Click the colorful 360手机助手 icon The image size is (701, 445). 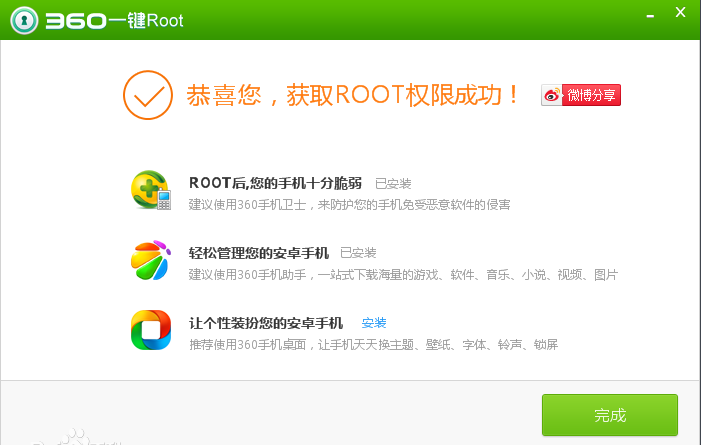point(151,260)
